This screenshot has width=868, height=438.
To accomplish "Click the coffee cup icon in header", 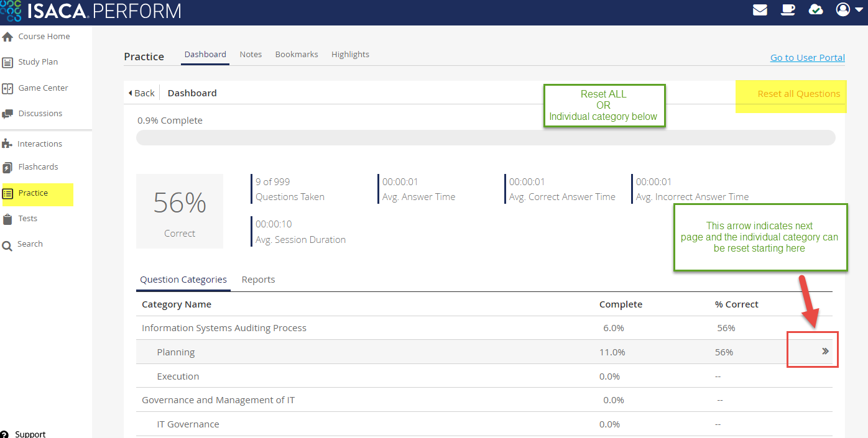I will (788, 10).
